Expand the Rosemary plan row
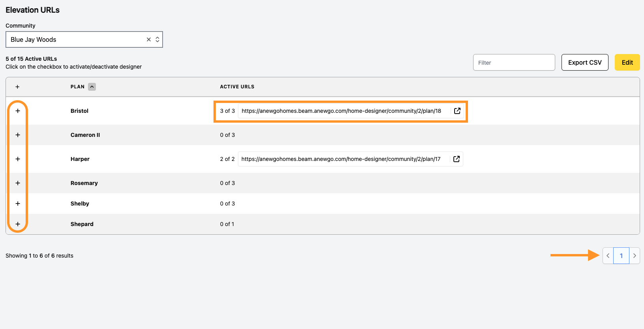The width and height of the screenshot is (644, 329). [18, 183]
